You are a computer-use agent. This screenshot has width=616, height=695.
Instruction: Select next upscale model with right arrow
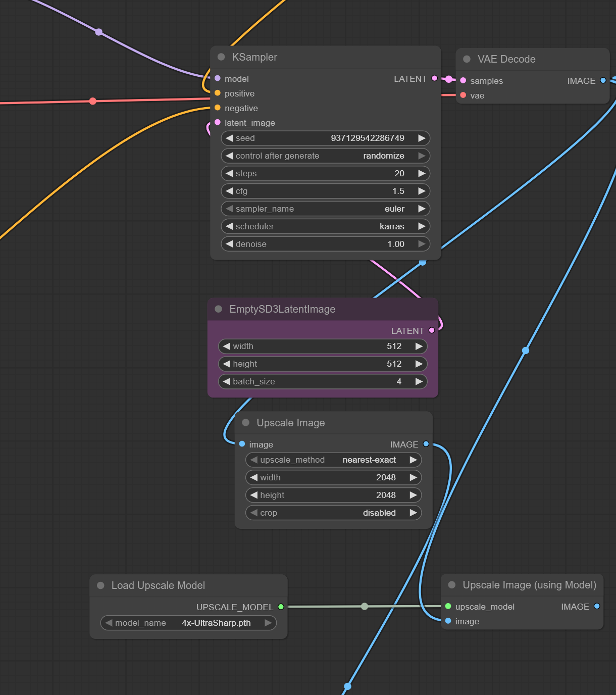[268, 623]
